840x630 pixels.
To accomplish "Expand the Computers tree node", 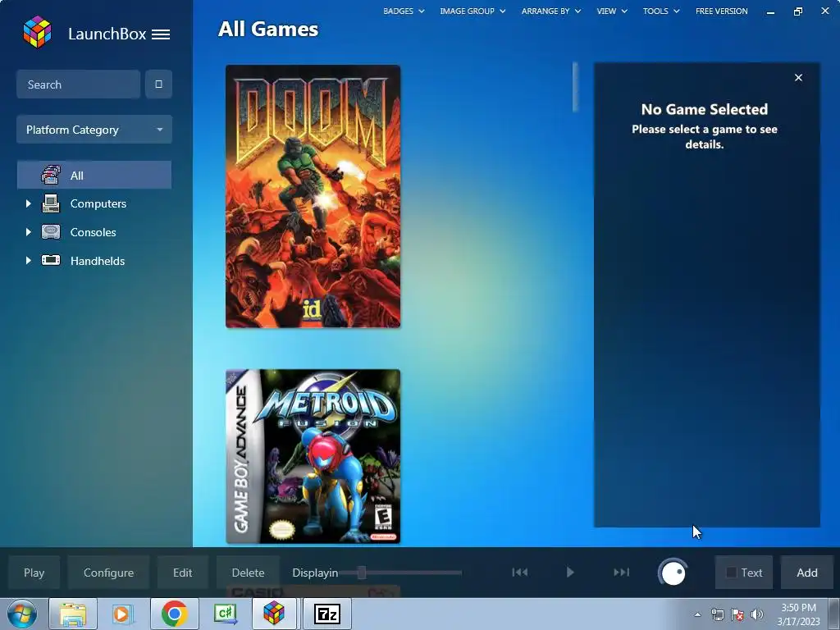I will click(x=29, y=203).
